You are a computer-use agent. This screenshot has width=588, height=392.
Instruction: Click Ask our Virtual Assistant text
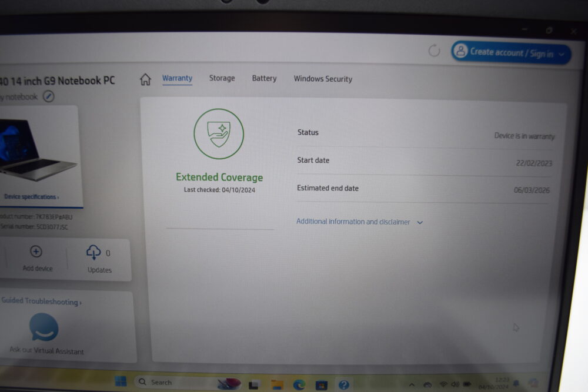coord(46,350)
